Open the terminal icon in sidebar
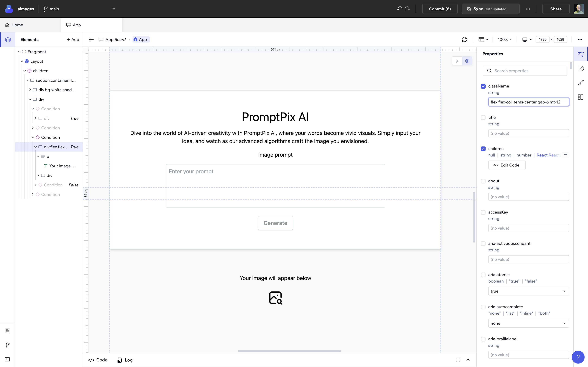Image resolution: width=588 pixels, height=367 pixels. [x=8, y=359]
